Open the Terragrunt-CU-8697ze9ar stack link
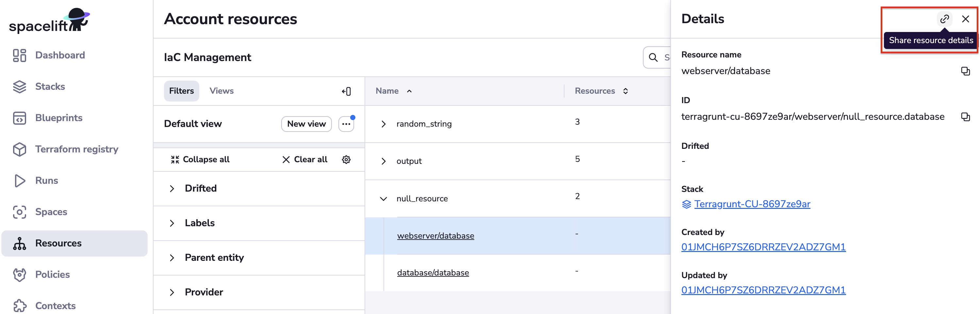This screenshot has width=980, height=314. 752,204
